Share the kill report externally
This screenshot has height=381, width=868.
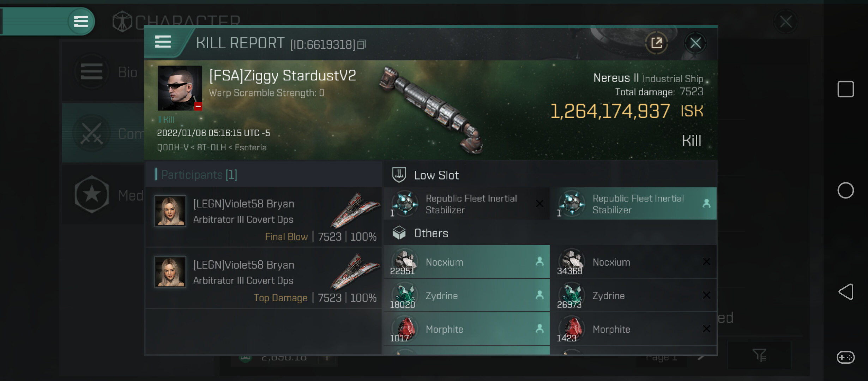pyautogui.click(x=656, y=43)
